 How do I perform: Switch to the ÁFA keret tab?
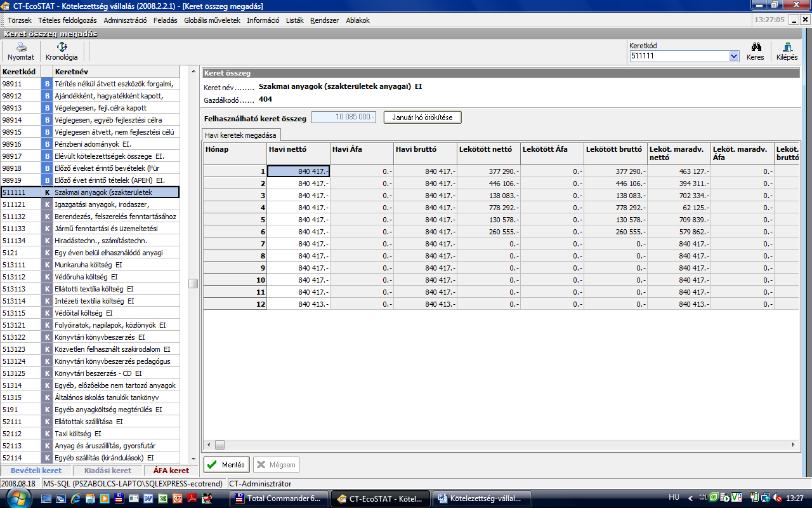click(x=171, y=471)
